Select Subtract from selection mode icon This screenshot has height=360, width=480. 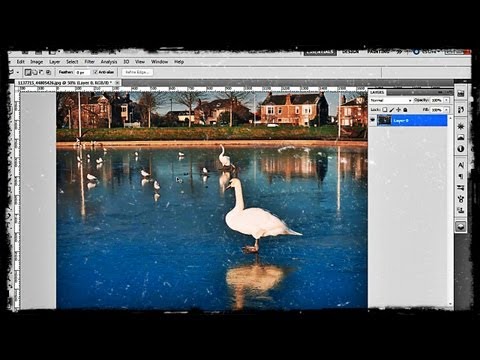tap(41, 72)
